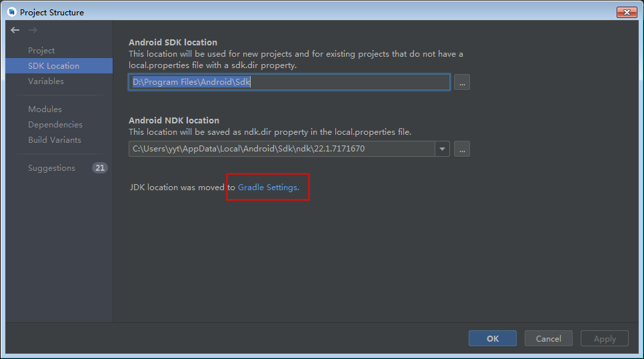Click the Suggestions count badge 21
The width and height of the screenshot is (644, 359).
(99, 168)
